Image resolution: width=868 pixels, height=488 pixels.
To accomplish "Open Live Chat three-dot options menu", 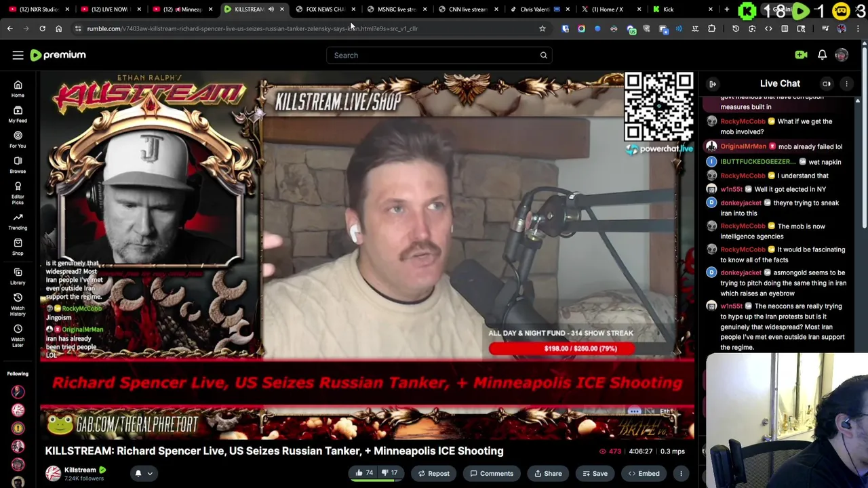I will click(846, 83).
